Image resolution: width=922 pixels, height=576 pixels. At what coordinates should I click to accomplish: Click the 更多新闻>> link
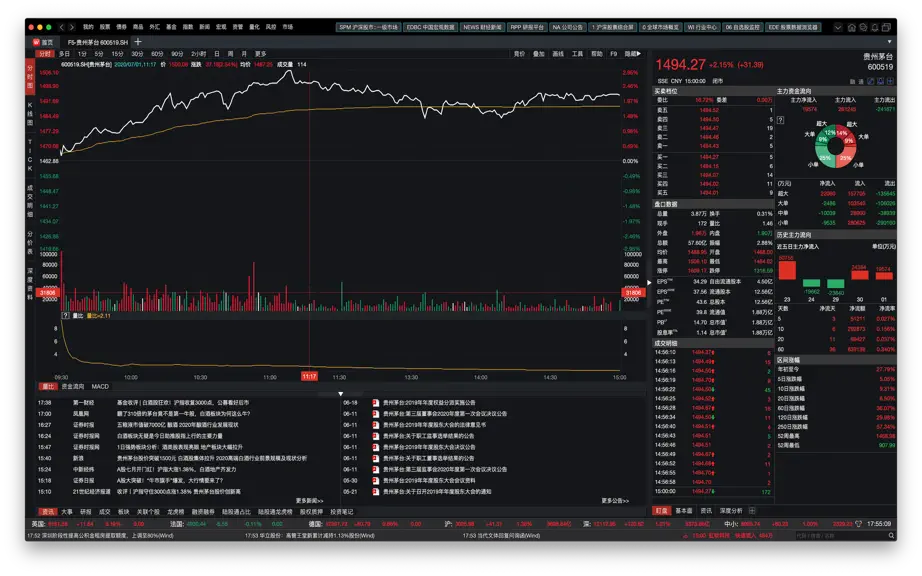309,501
